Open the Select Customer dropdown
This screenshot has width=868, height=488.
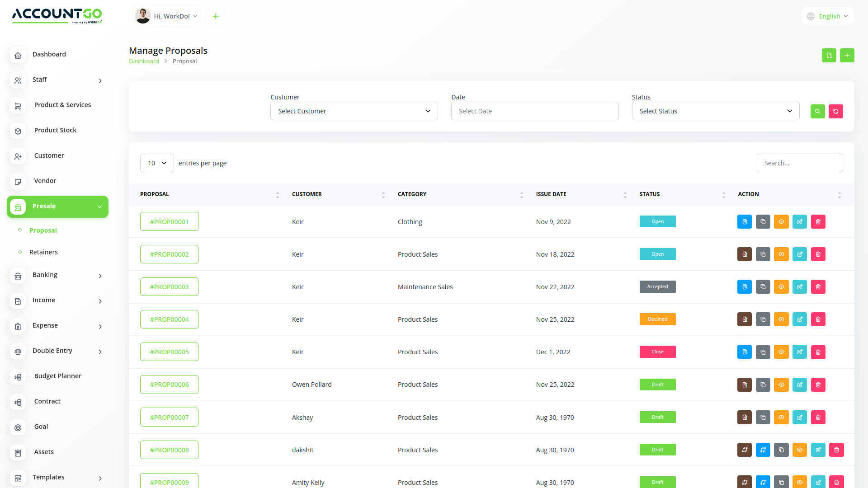coord(354,111)
